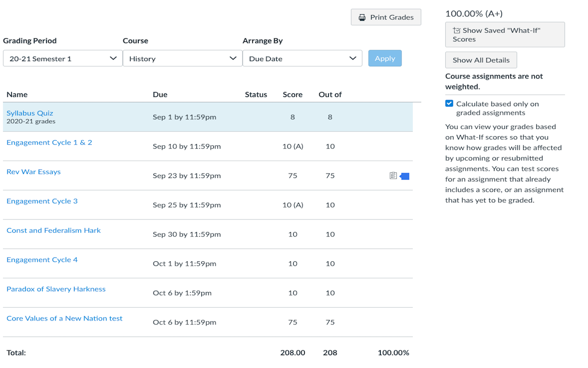Click the 100.00% (A+) overall grade
The image size is (588, 368).
(x=474, y=14)
